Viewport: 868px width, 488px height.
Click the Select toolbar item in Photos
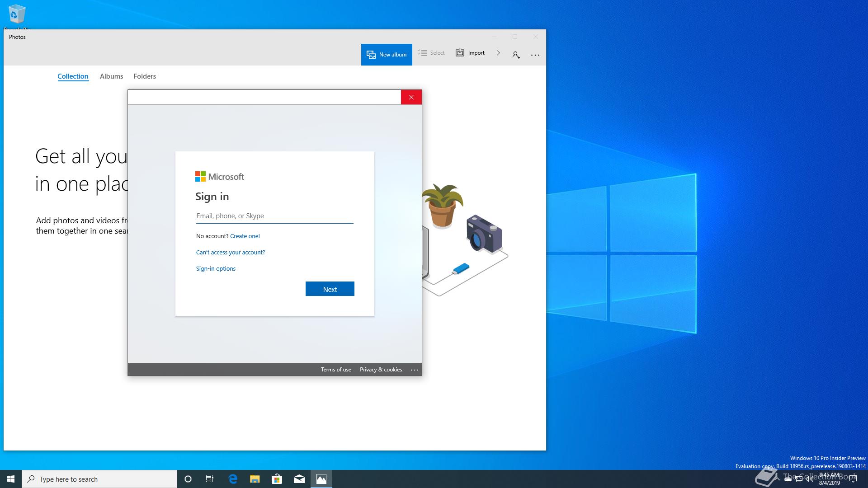pyautogui.click(x=431, y=53)
